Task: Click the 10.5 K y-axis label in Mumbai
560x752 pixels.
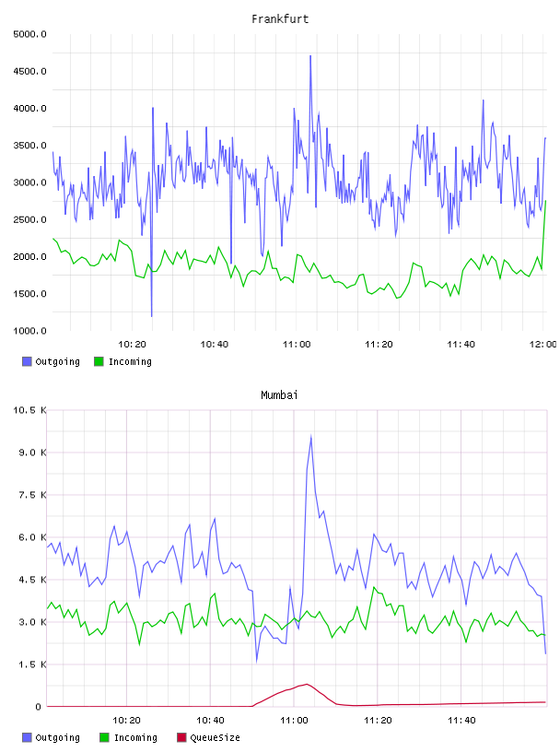Action: point(29,410)
